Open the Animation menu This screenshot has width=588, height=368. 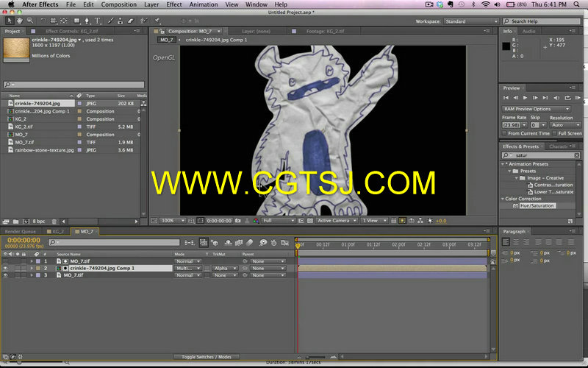tap(204, 4)
